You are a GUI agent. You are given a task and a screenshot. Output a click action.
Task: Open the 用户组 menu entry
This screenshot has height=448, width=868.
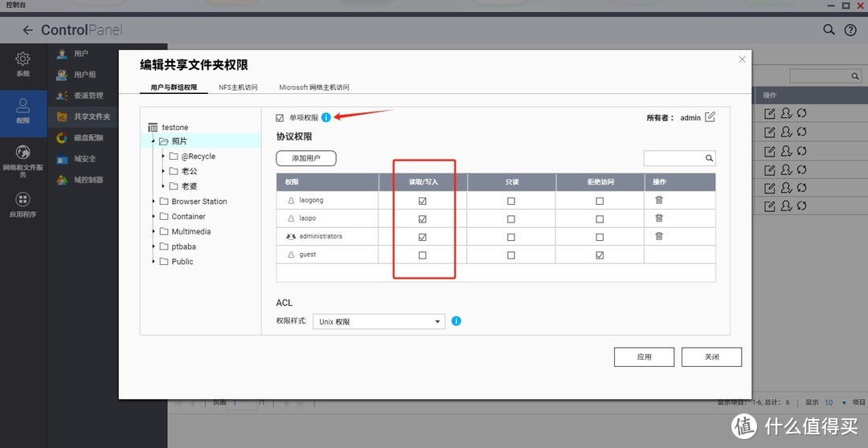tap(84, 75)
